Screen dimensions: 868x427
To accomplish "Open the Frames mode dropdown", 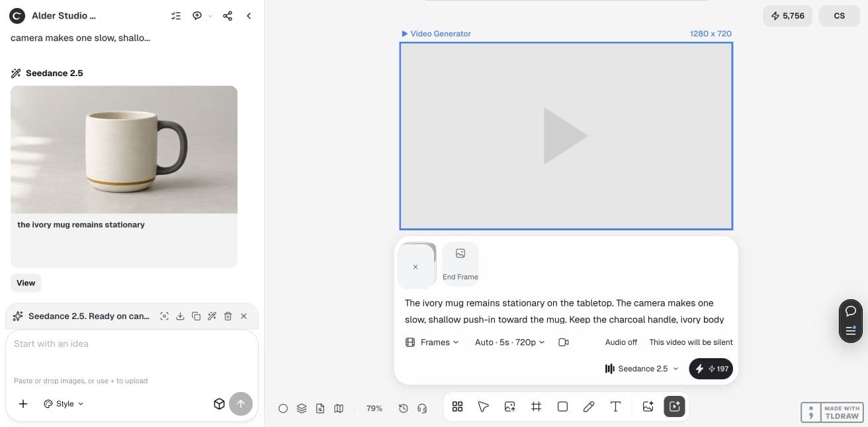I will pyautogui.click(x=432, y=342).
